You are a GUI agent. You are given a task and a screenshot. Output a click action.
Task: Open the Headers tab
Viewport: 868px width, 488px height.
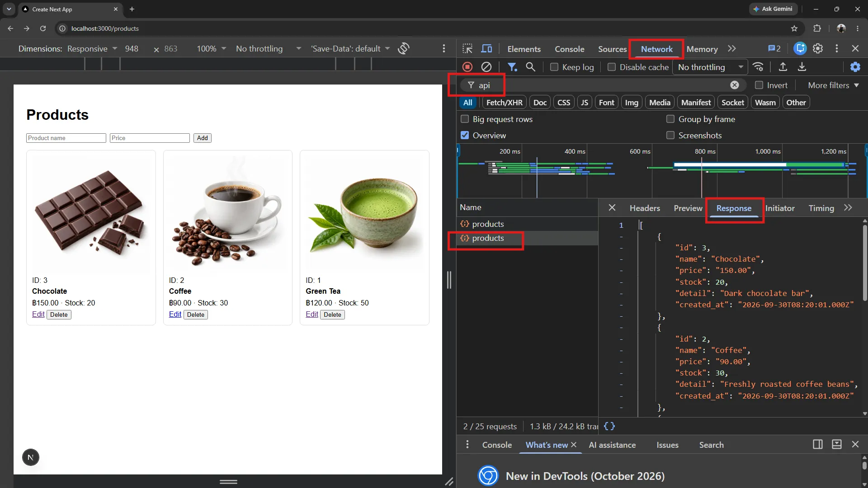(x=645, y=208)
